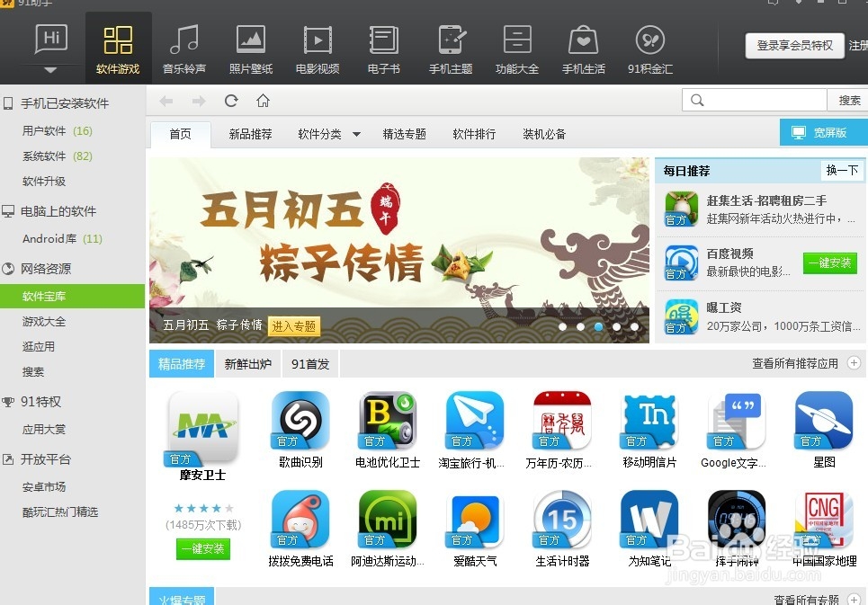Open the 手机主题 theme section
The image size is (868, 605).
pos(451,49)
